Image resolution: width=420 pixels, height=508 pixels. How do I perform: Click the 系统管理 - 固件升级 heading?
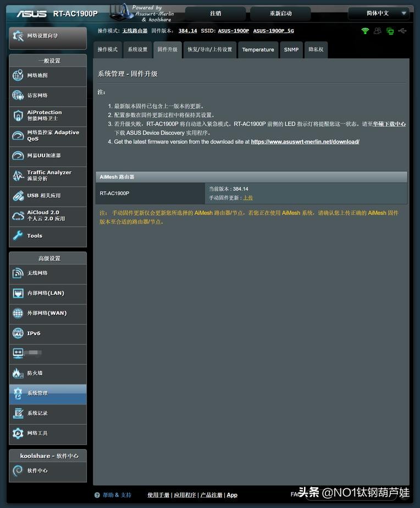(x=128, y=74)
